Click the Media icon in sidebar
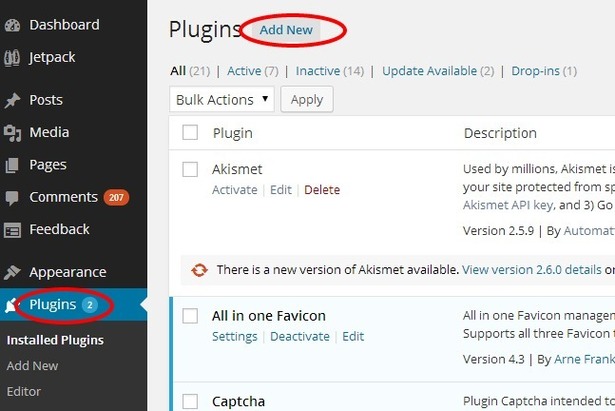 point(12,133)
